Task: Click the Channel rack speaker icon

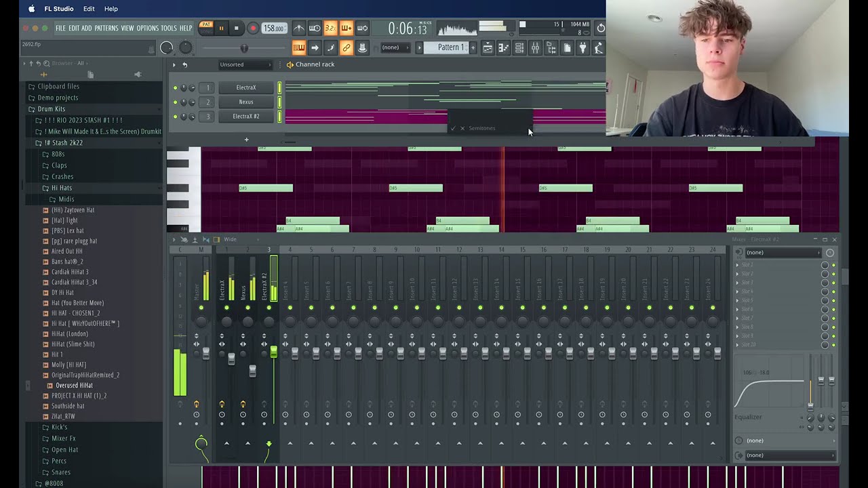Action: pos(290,64)
